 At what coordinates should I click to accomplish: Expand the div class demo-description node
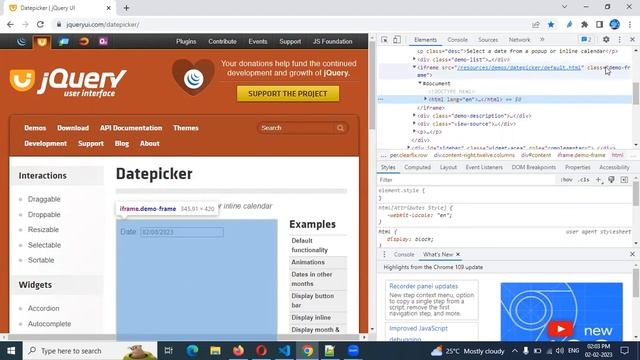(x=414, y=116)
